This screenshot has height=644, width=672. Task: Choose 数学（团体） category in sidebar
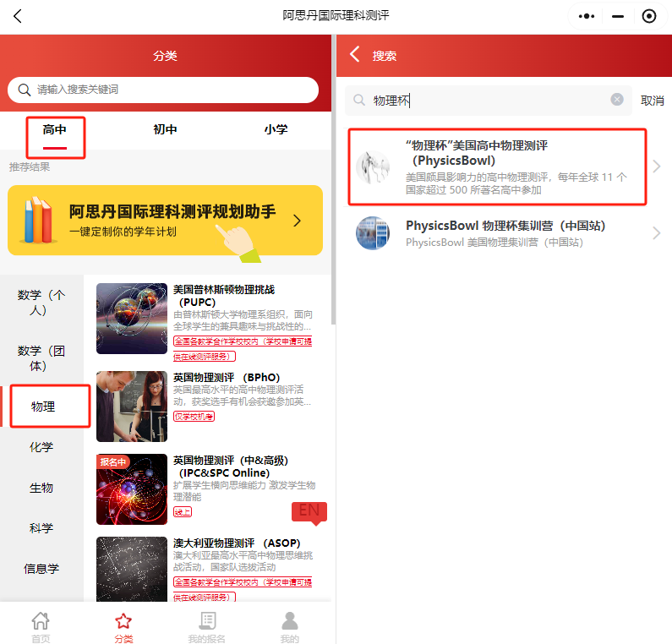[x=41, y=358]
